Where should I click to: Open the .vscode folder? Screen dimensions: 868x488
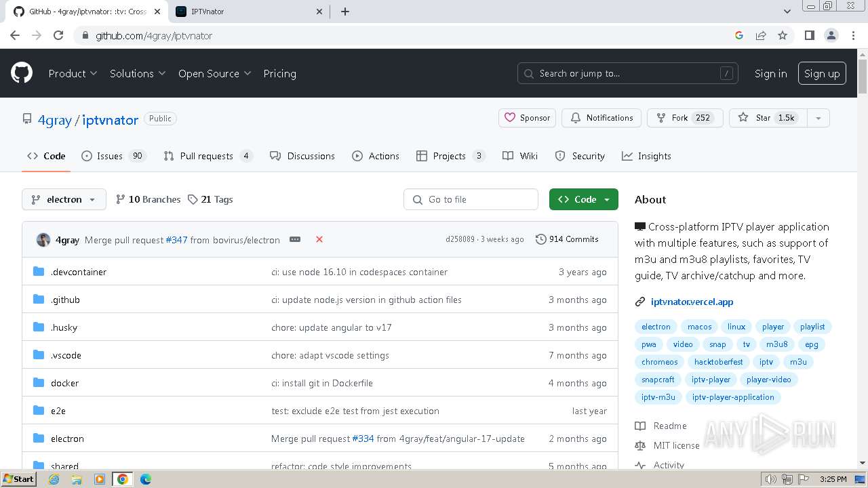coord(66,355)
